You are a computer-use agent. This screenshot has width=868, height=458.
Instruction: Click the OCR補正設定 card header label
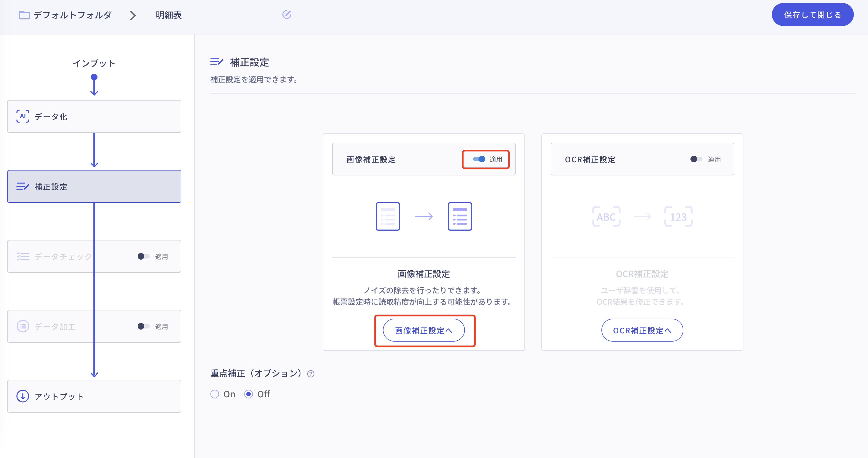[x=590, y=159]
